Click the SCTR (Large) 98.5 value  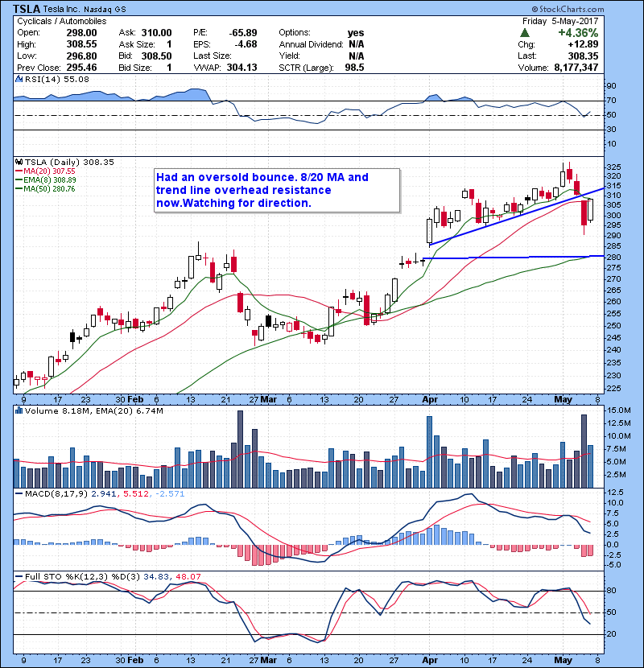tap(355, 68)
